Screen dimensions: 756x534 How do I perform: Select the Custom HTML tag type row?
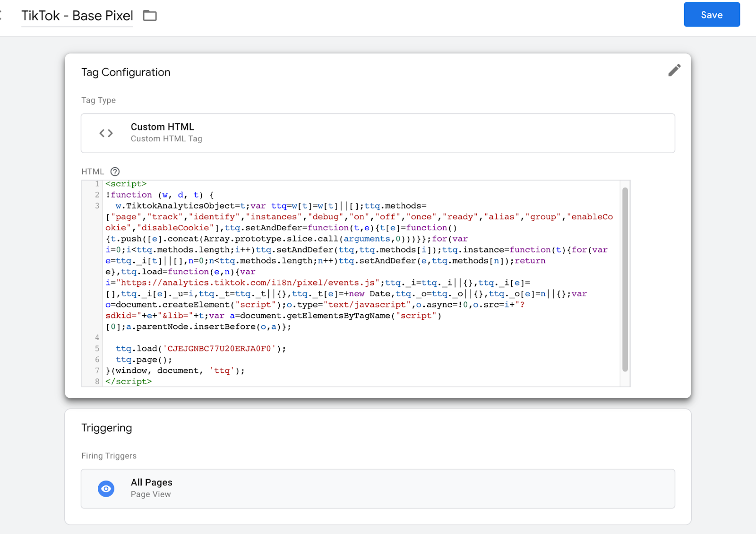tap(378, 133)
